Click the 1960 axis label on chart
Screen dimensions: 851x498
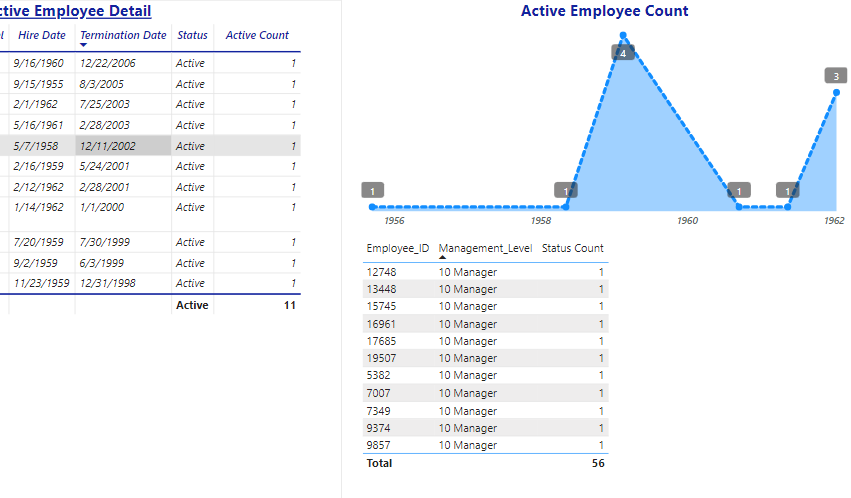pyautogui.click(x=688, y=221)
